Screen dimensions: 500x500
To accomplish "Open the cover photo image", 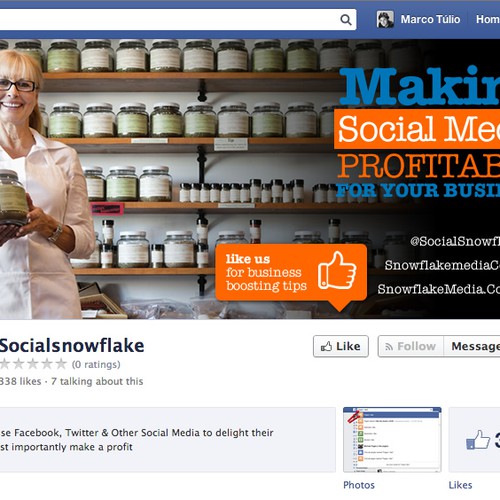I will click(250, 179).
